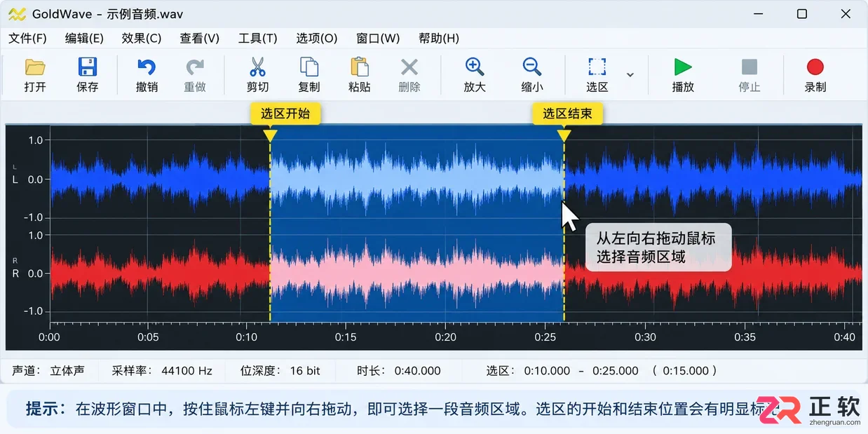Minimize the GoldWave window
This screenshot has width=868, height=434.
pos(758,14)
